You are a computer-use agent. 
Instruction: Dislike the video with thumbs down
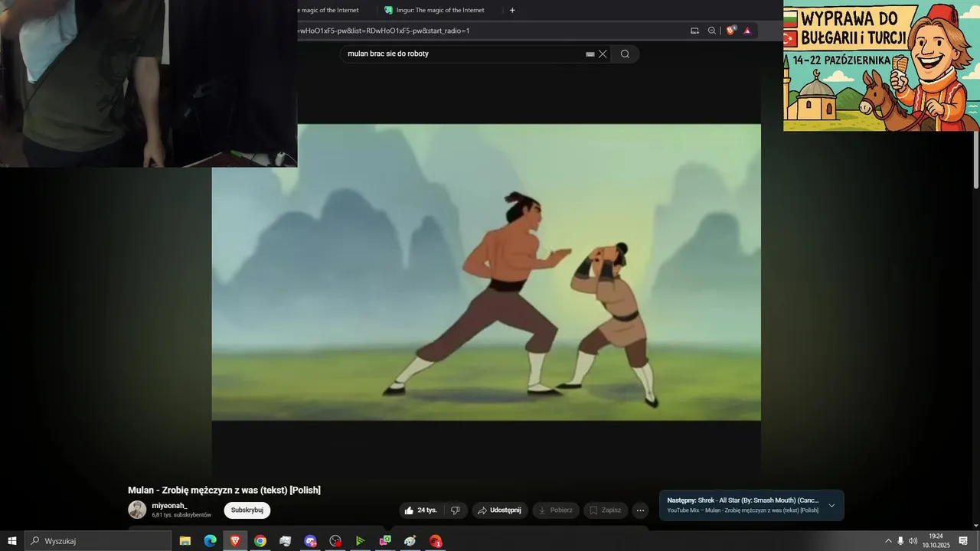pyautogui.click(x=456, y=510)
